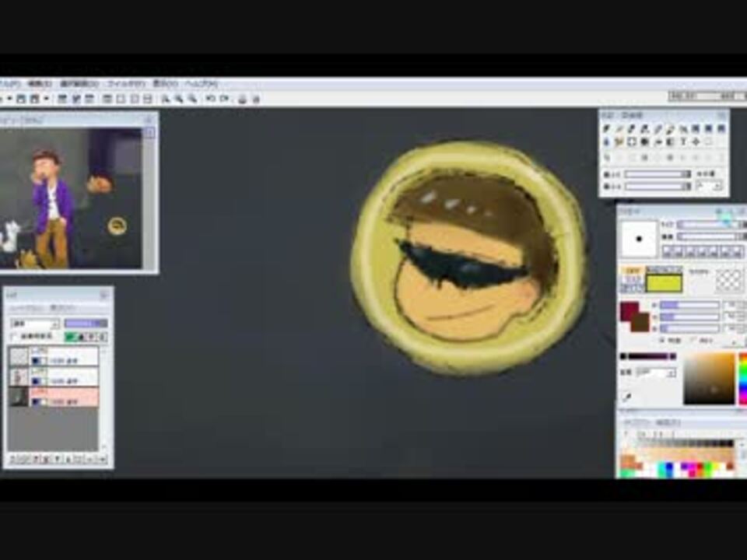Select the round black circle tool in the tool panel
Screen dimensions: 747x560
click(x=645, y=142)
